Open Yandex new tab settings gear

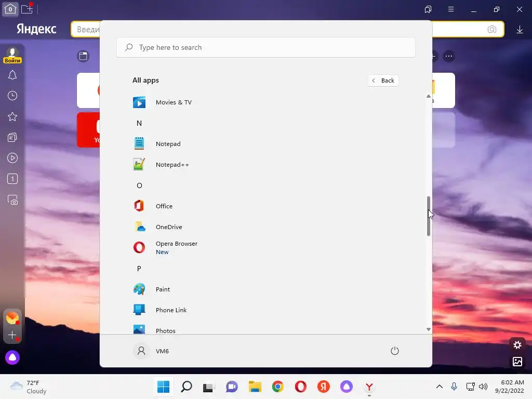[517, 345]
